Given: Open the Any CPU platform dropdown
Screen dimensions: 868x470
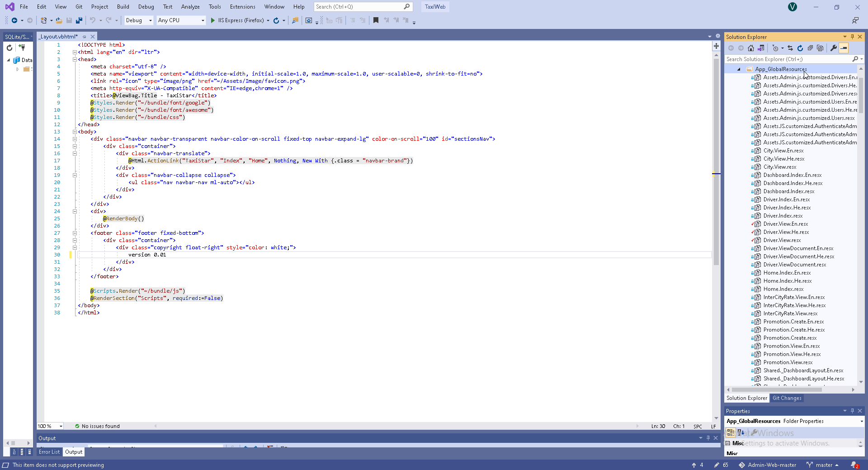Looking at the screenshot, I should (181, 20).
